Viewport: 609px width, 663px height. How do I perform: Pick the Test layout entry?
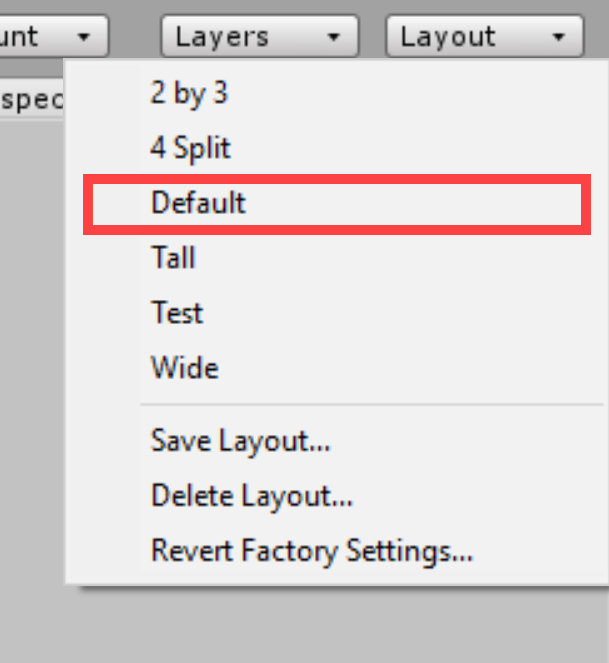click(177, 313)
